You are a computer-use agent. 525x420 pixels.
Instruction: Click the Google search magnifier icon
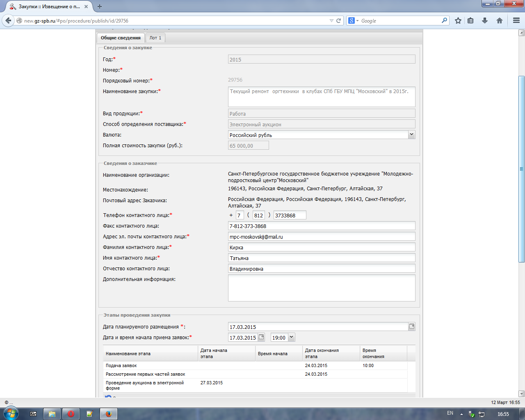click(444, 21)
